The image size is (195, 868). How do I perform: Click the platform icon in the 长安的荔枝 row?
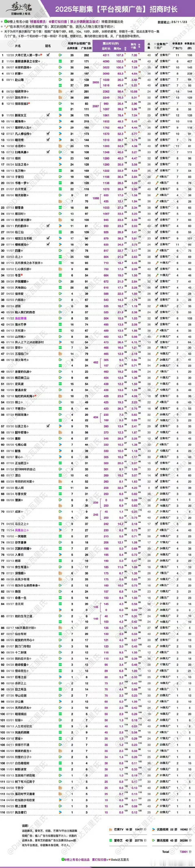[60, 67]
